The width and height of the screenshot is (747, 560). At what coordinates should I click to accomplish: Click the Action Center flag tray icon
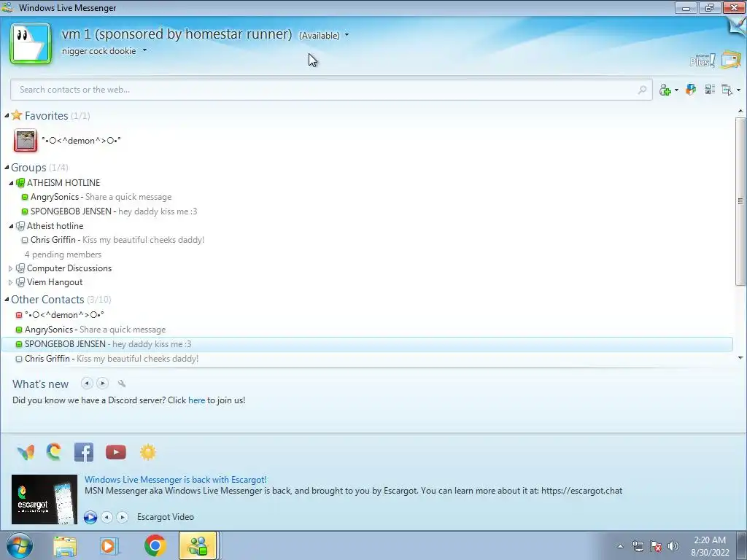pyautogui.click(x=656, y=546)
